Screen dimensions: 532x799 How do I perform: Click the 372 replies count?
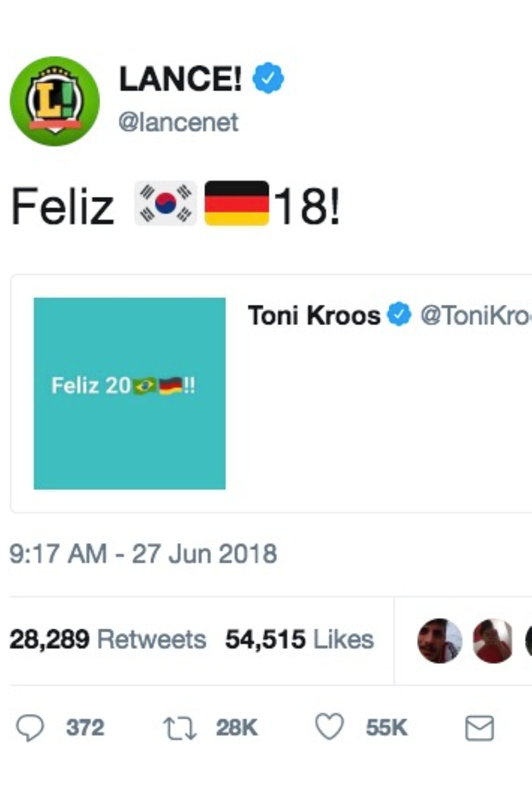coord(85,728)
